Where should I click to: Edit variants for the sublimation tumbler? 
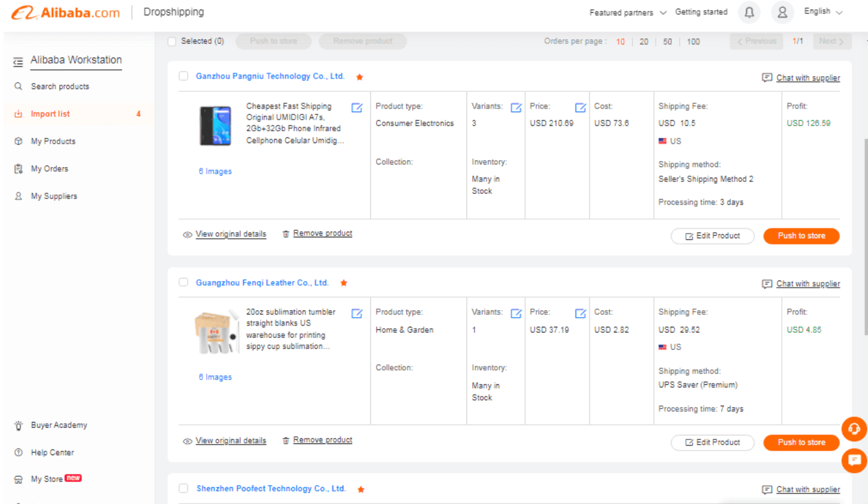pos(516,313)
